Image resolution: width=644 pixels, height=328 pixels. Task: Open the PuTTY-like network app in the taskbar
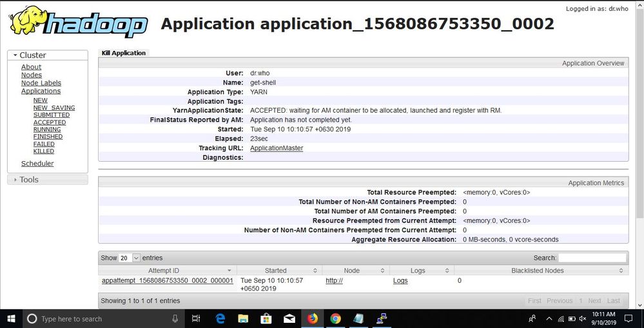coord(382,318)
